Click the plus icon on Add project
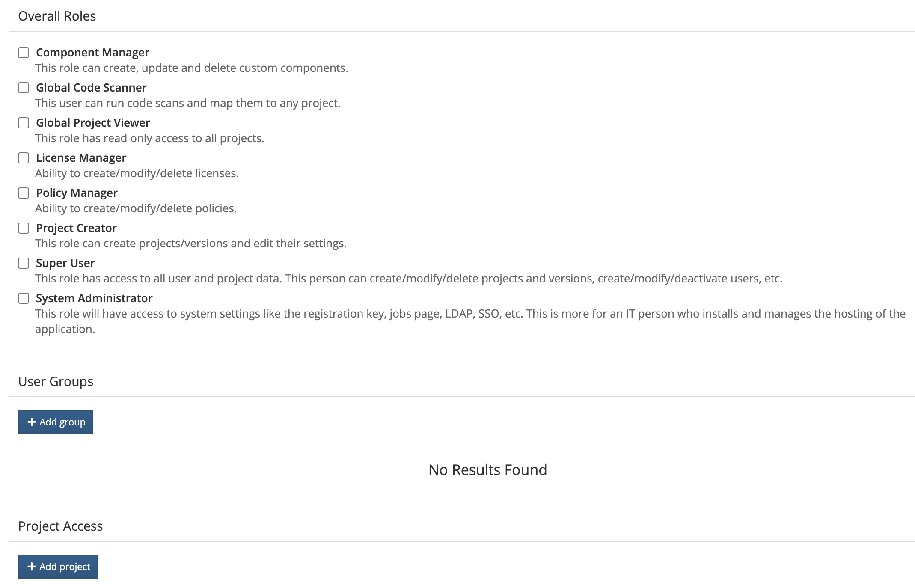Viewport: 915px width, 588px height. tap(31, 566)
